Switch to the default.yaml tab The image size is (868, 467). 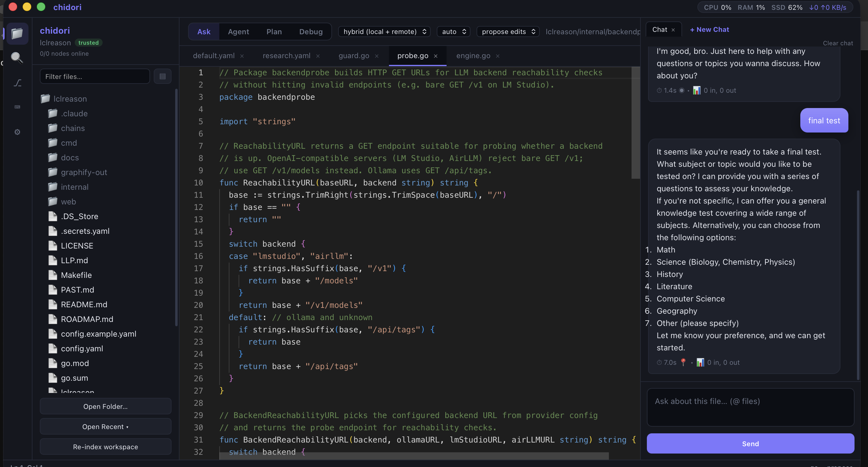[213, 56]
